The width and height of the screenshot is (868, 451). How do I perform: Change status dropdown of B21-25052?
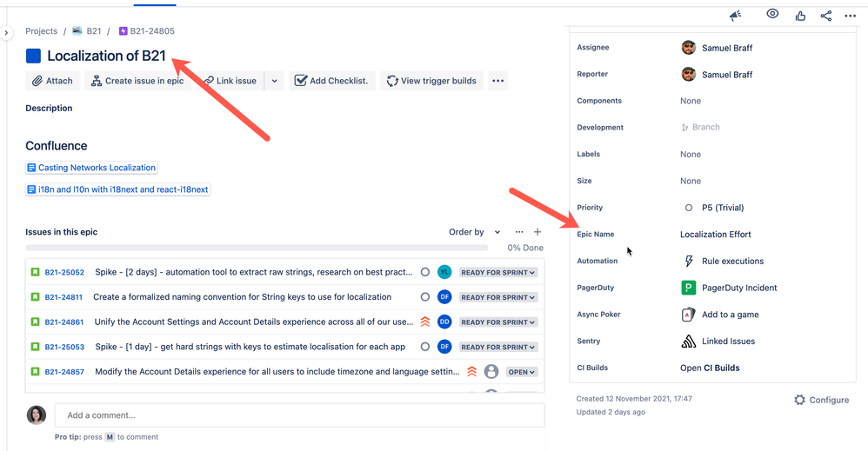(x=498, y=273)
